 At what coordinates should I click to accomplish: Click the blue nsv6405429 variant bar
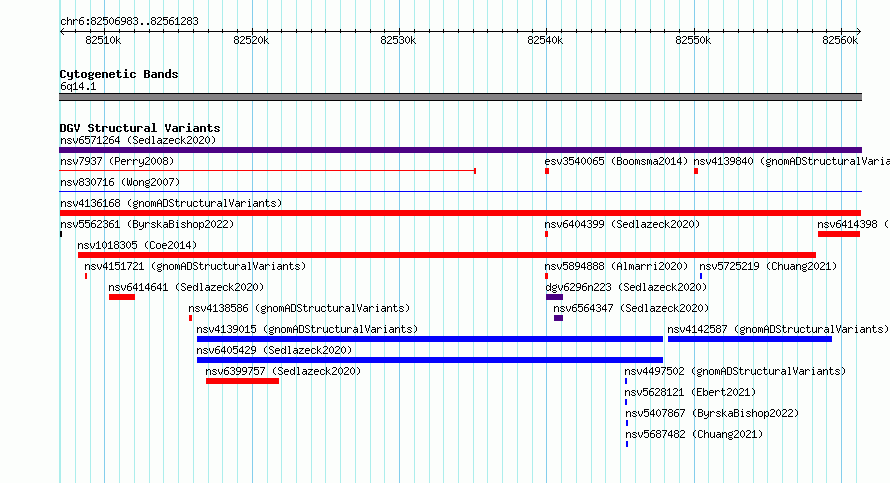(430, 360)
